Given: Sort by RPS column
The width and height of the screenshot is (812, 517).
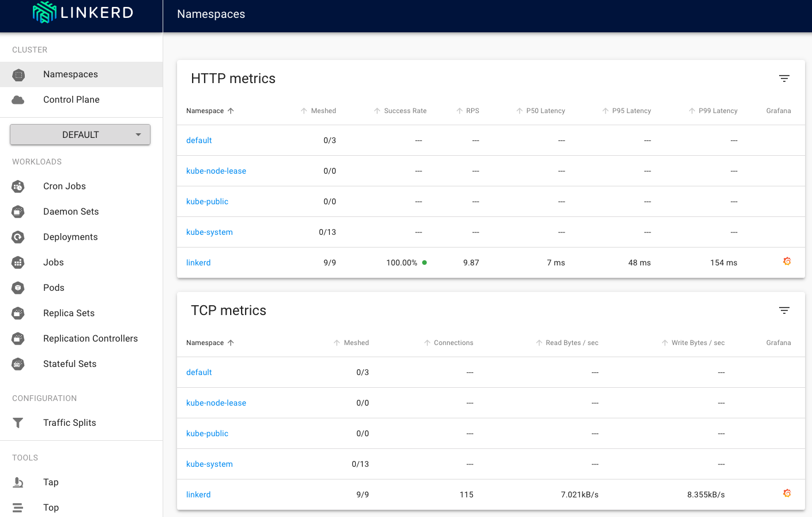Looking at the screenshot, I should [468, 111].
